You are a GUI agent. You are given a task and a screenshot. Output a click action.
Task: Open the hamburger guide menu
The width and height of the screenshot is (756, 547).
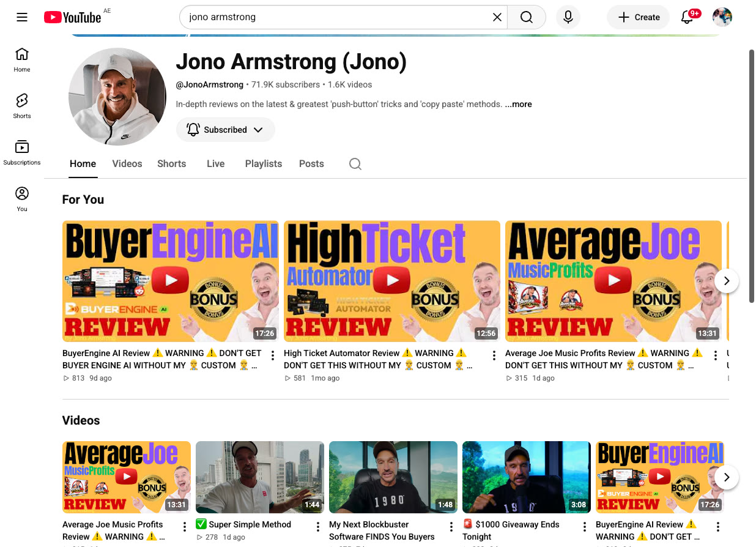point(22,17)
